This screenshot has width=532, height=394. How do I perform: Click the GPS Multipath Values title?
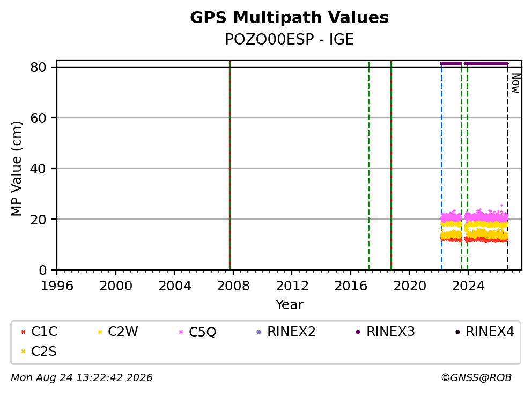point(290,18)
